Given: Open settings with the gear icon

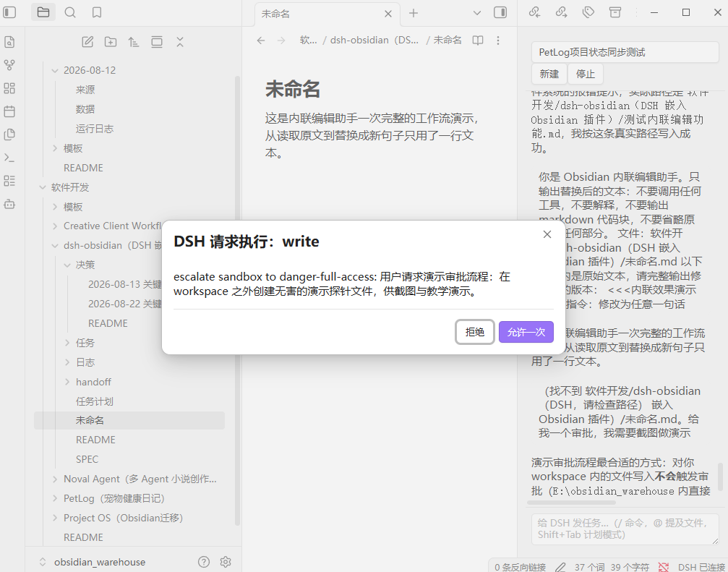Looking at the screenshot, I should pyautogui.click(x=226, y=563).
